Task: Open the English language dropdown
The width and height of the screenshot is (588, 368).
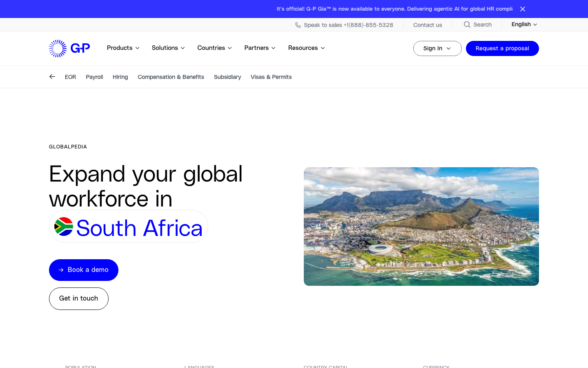Action: pos(524,25)
